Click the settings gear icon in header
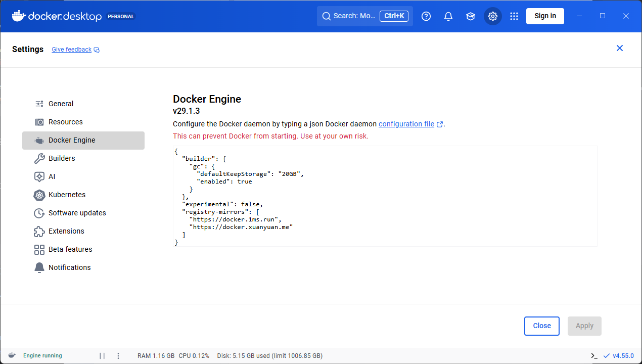The image size is (642, 364). [x=493, y=16]
